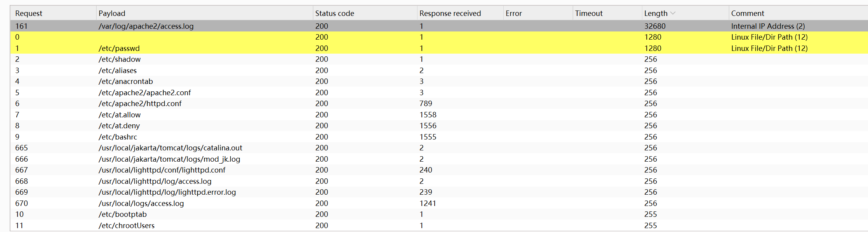
Task: Click the Comment column header
Action: click(747, 13)
